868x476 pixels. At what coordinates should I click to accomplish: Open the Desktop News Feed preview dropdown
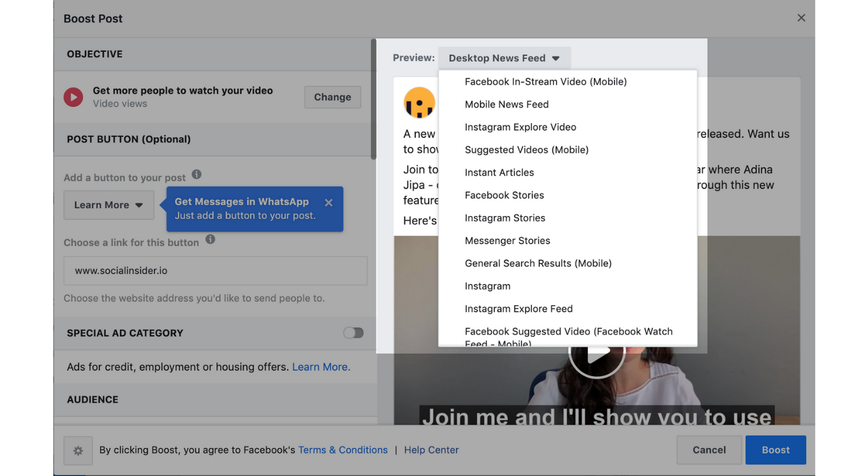504,58
